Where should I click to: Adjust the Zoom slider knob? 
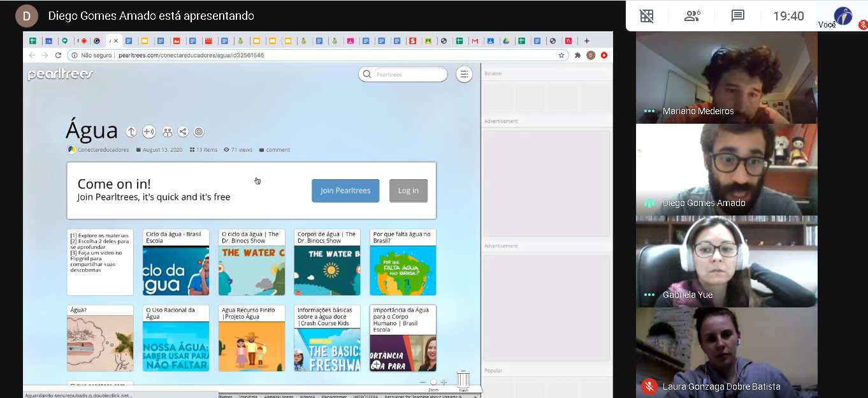[433, 382]
